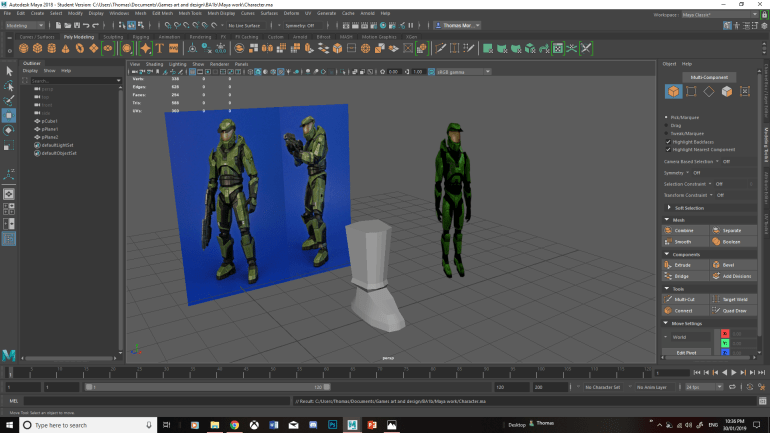Click the polygon Type text tool icon
Image resolution: width=770 pixels, height=433 pixels.
pos(160,48)
